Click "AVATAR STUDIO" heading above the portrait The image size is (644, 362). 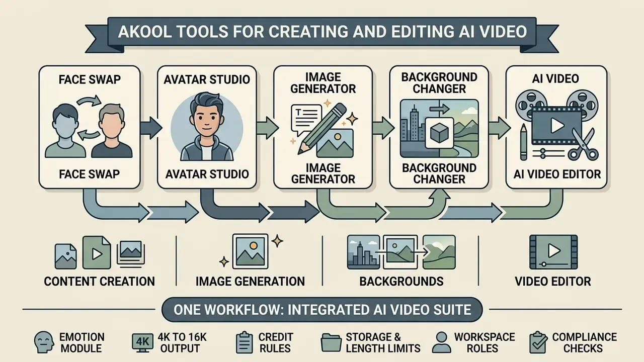click(x=207, y=80)
